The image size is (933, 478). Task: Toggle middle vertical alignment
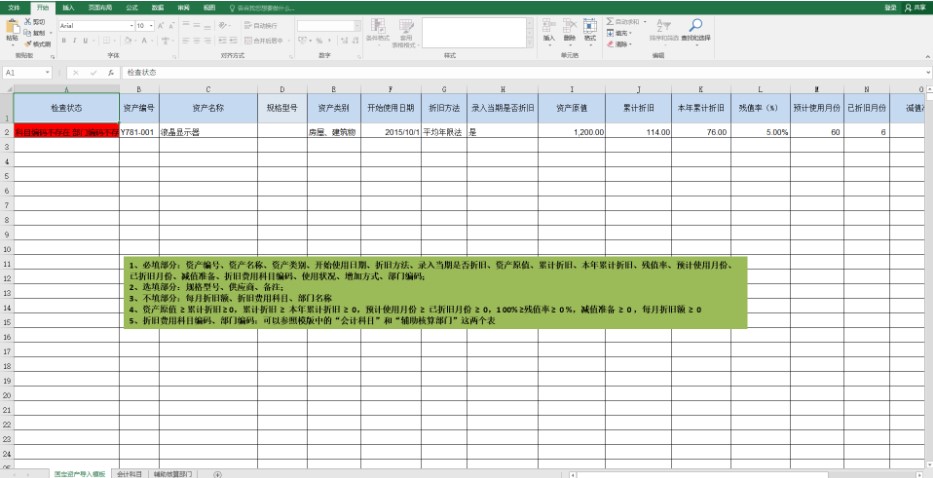(x=196, y=26)
